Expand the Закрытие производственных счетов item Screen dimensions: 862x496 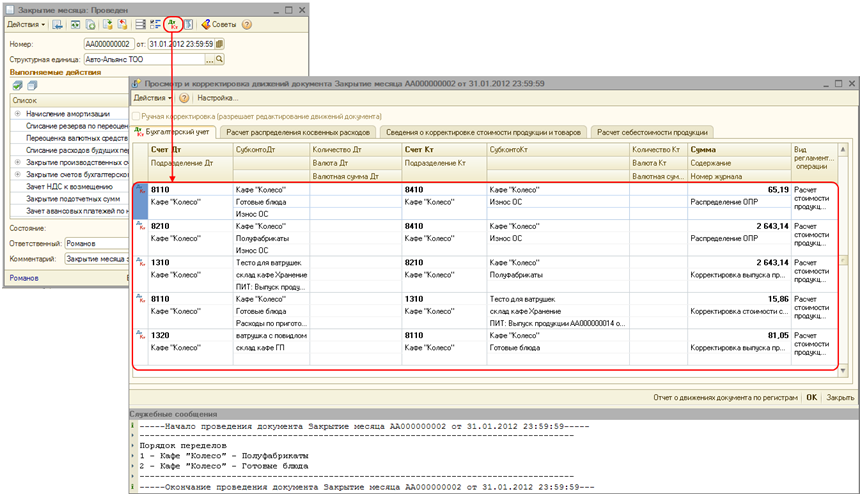pos(17,161)
